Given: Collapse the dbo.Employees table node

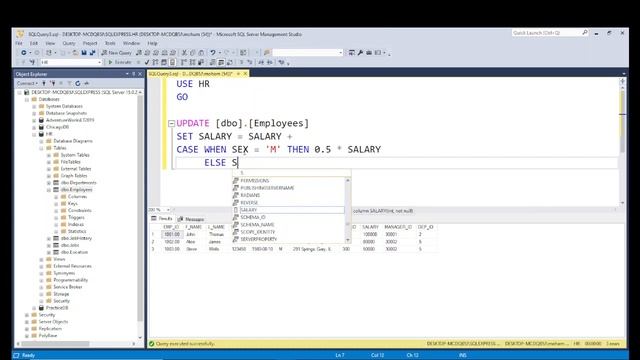Looking at the screenshot, I should click(x=49, y=189).
